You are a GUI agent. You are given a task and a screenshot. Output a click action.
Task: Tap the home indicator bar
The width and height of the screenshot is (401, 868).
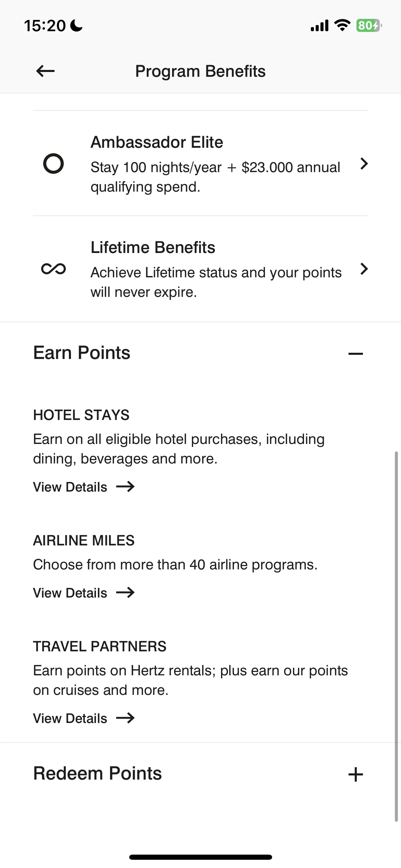pos(200,857)
